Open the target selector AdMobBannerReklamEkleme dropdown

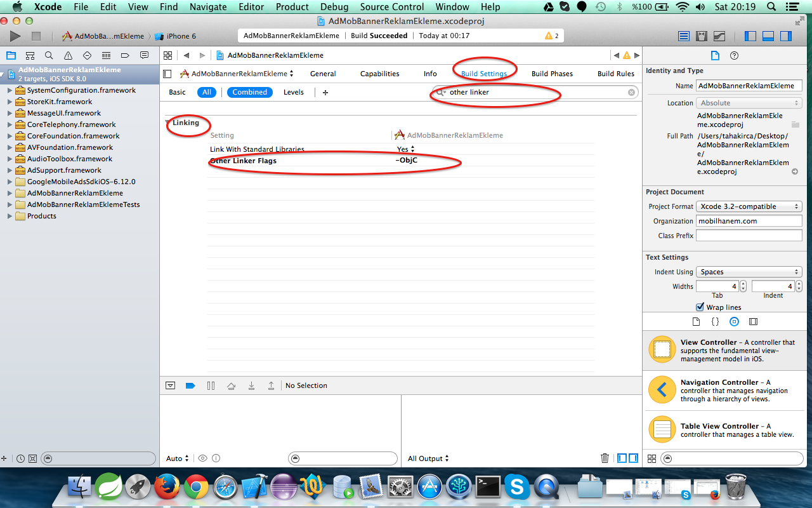click(x=237, y=74)
